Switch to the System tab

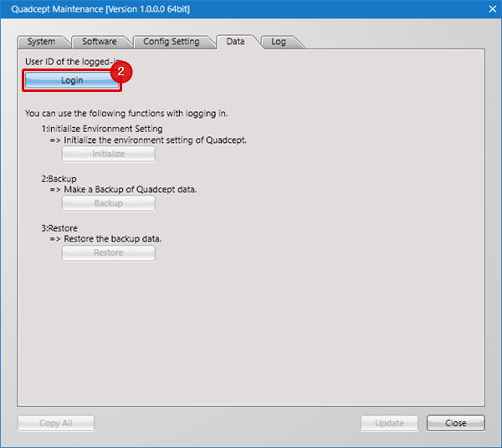click(41, 42)
